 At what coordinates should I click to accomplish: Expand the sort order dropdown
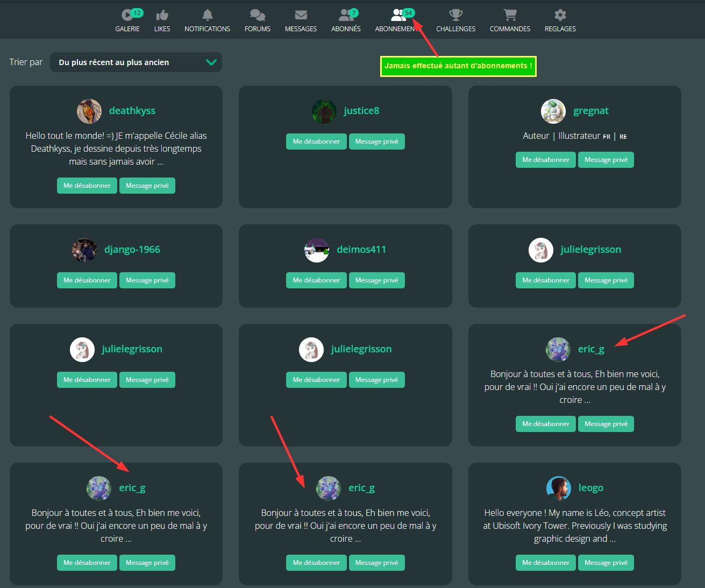pyautogui.click(x=136, y=62)
